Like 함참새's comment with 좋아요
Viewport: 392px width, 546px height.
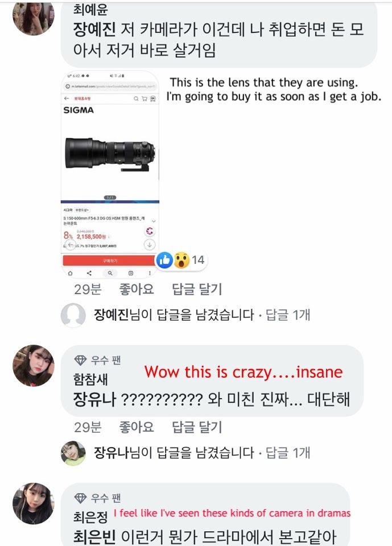coord(137,427)
